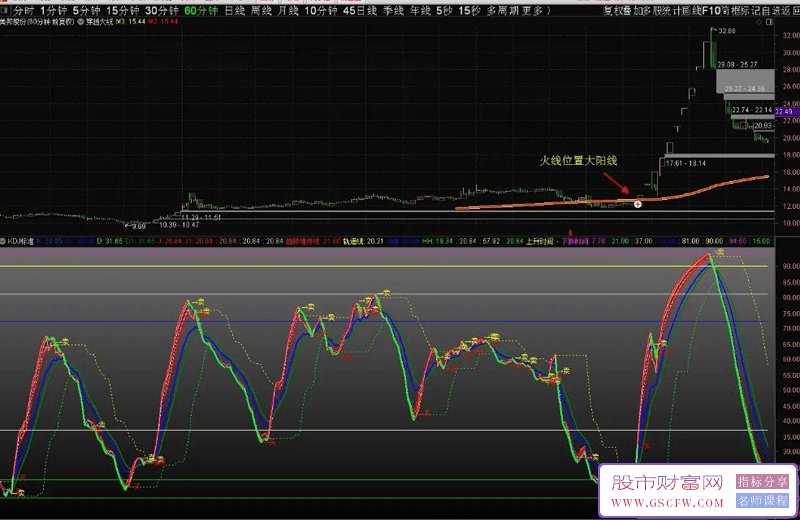Select the 10分钟 period tab
800x520 pixels.
click(x=320, y=10)
